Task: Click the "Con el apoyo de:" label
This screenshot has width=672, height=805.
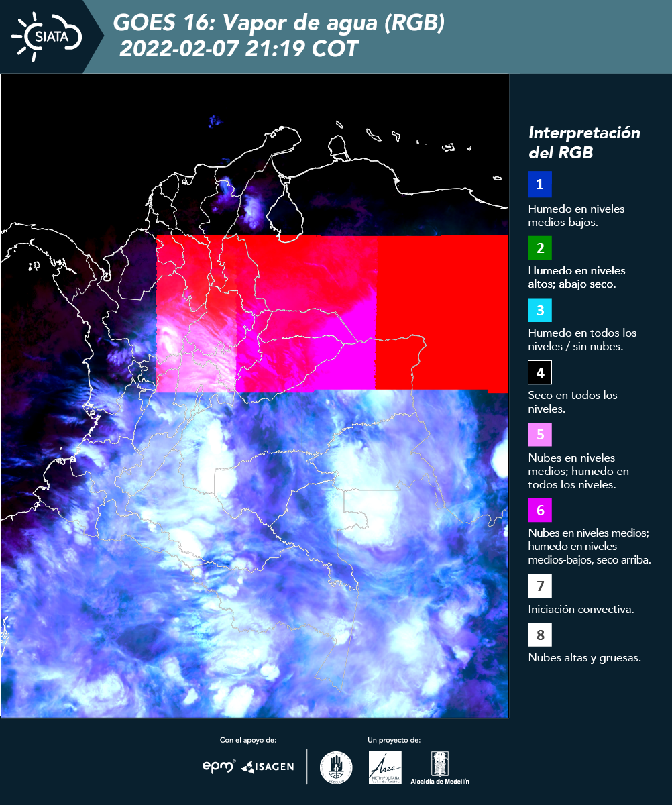Action: [x=248, y=740]
